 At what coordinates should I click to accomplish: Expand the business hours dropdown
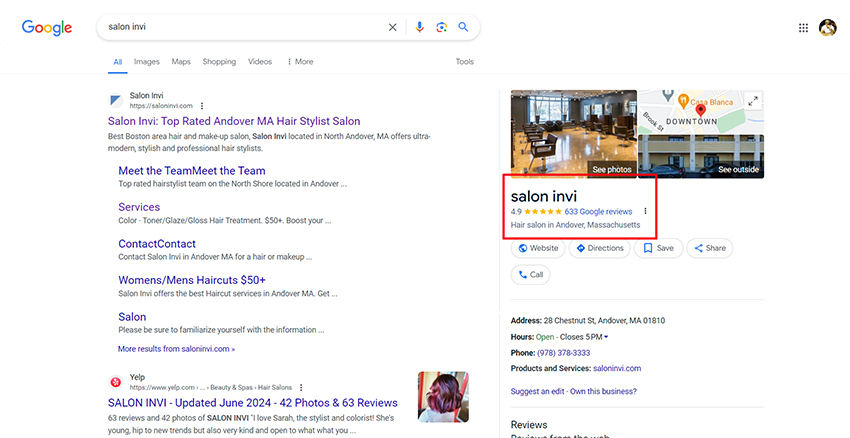606,337
